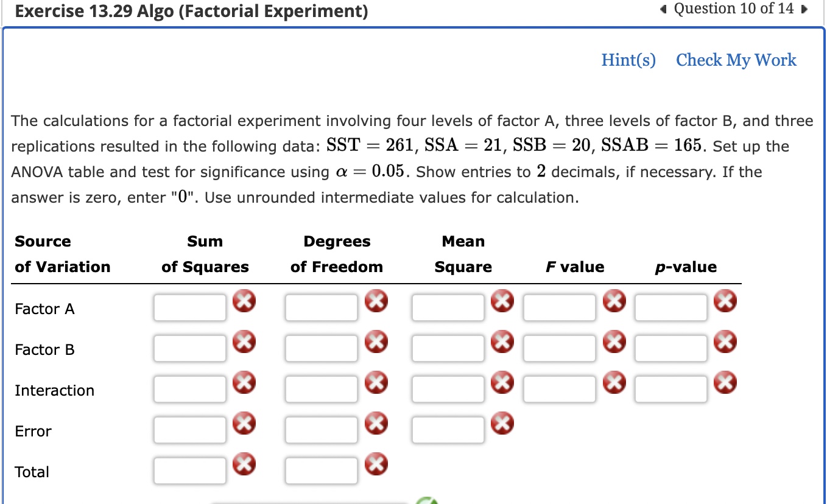The image size is (827, 504).
Task: Click red X next to Interaction Sum of Squares
Action: (244, 382)
